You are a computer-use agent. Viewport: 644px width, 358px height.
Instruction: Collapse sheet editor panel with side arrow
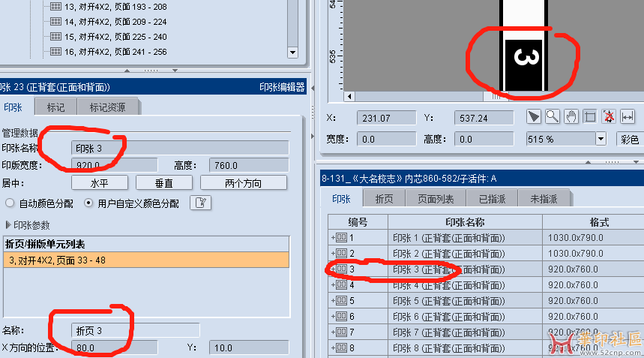313,88
